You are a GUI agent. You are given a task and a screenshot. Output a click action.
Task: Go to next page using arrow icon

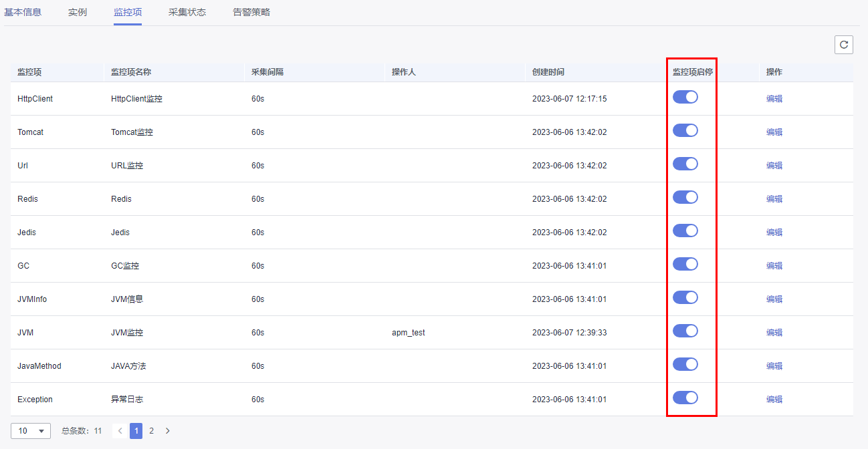pos(167,431)
